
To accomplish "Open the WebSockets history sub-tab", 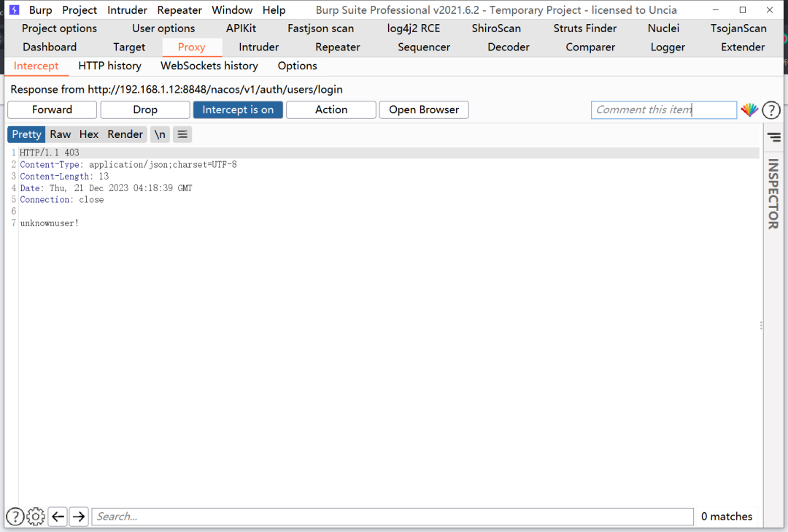I will pyautogui.click(x=209, y=66).
